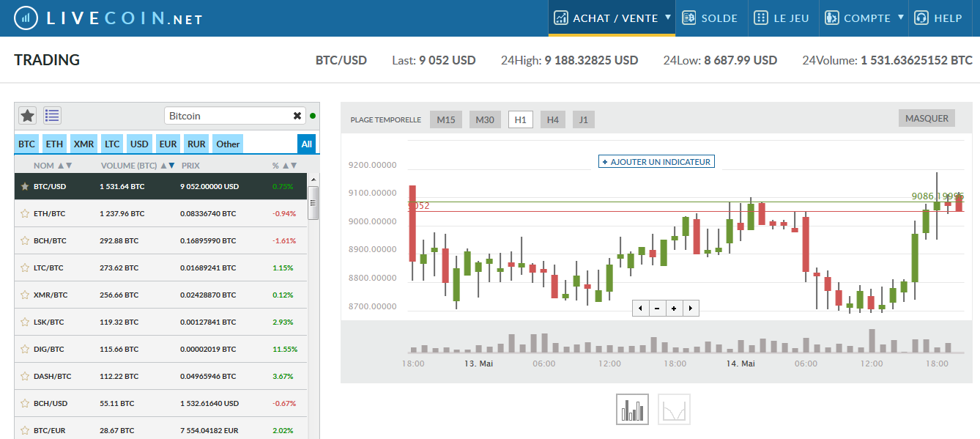Toggle favorite star for BCH/BTC

24,240
